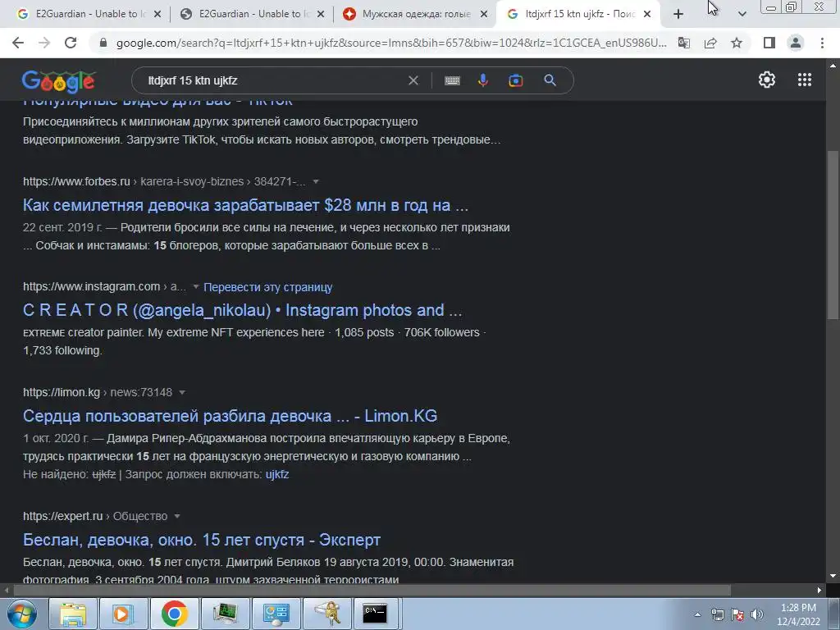Open the system monitor taskbar icon
Image resolution: width=840 pixels, height=630 pixels.
pyautogui.click(x=225, y=614)
